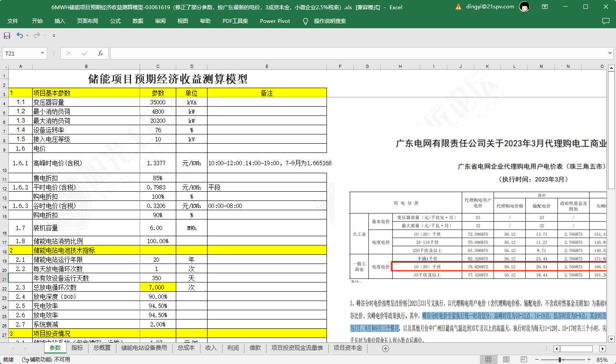This screenshot has height=364, width=616.
Task: Click the 85% zoom level text
Action: (602, 360)
